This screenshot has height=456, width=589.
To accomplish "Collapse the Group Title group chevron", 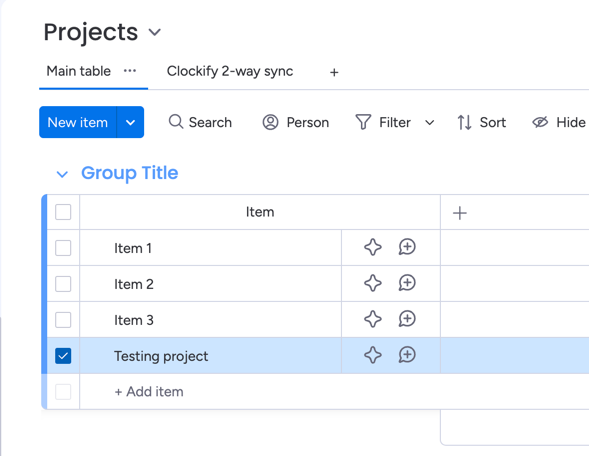I will click(x=62, y=174).
